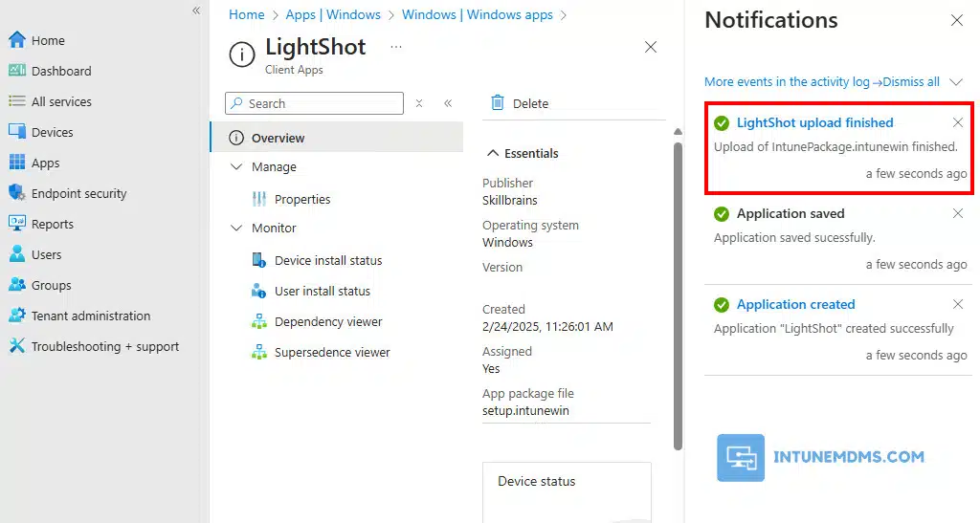Collapse the Manage menu group
Viewport: 980px width, 523px height.
point(237,166)
